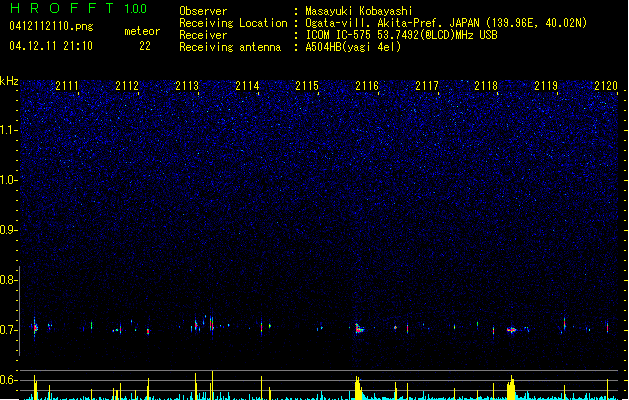Click the 2119 time marker
This screenshot has height=400, width=629.
pyautogui.click(x=546, y=85)
